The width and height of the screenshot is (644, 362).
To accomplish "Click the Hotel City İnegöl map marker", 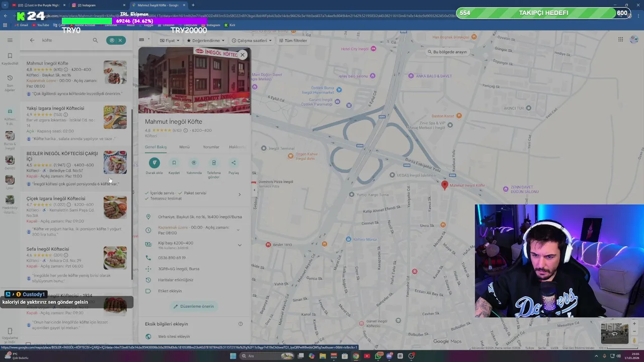I will click(x=374, y=49).
